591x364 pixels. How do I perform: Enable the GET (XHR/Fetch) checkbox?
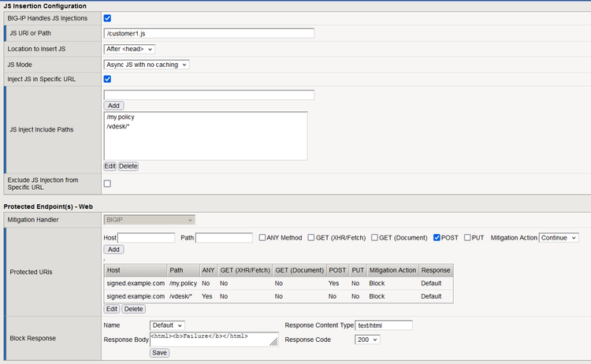coord(311,237)
